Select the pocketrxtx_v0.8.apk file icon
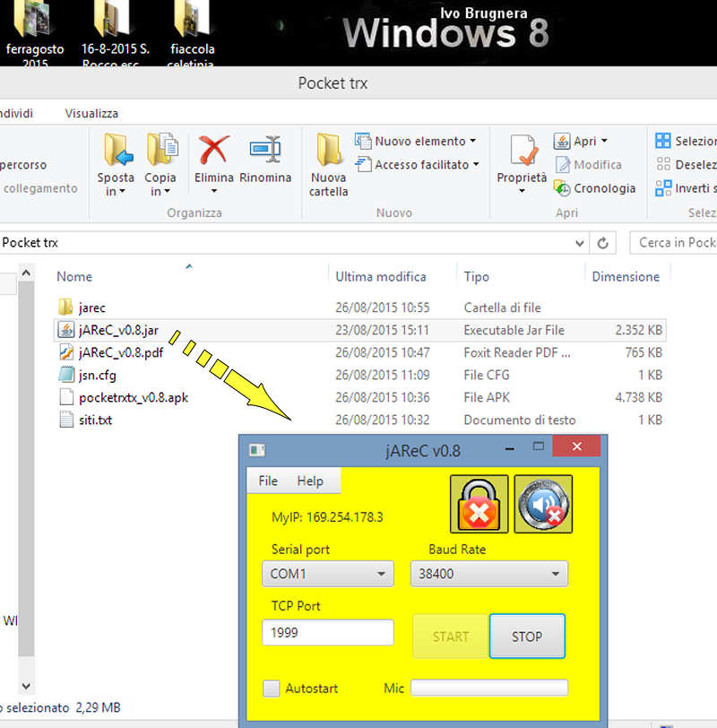 coord(66,397)
